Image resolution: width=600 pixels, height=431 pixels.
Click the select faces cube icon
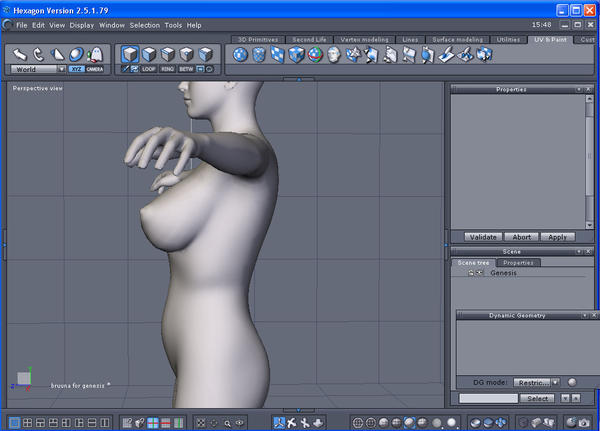click(149, 54)
